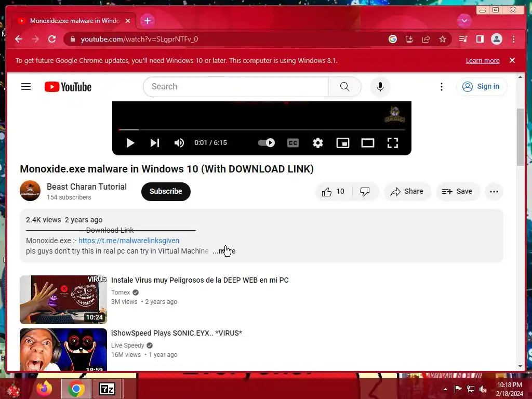Reload the page
Image resolution: width=532 pixels, height=399 pixels.
(x=52, y=39)
